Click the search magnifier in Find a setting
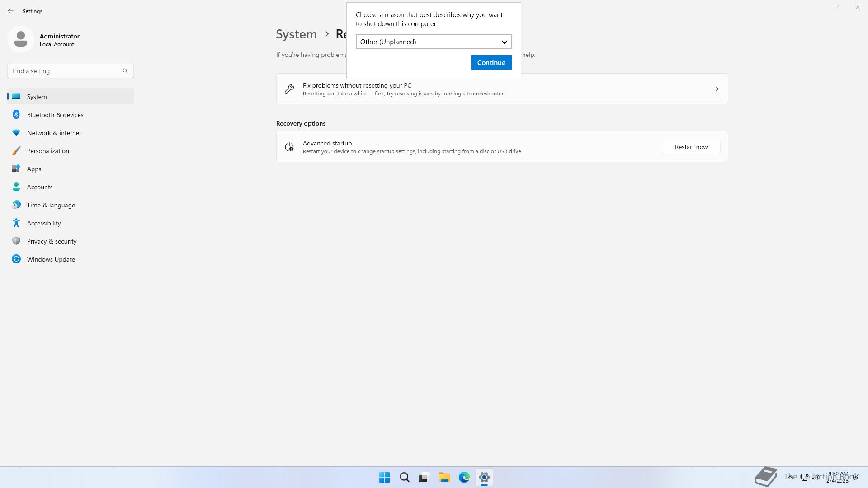Image resolution: width=868 pixels, height=488 pixels. pyautogui.click(x=125, y=71)
